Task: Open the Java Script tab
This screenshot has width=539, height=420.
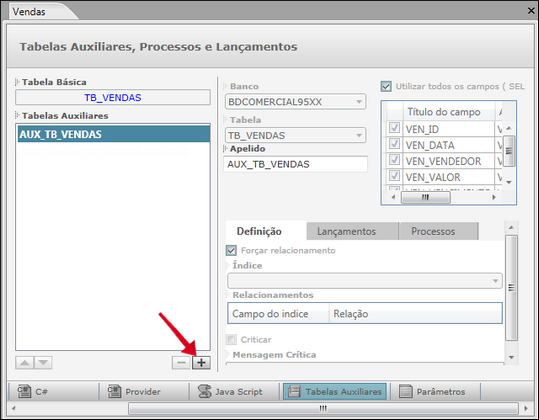Action: [x=234, y=391]
